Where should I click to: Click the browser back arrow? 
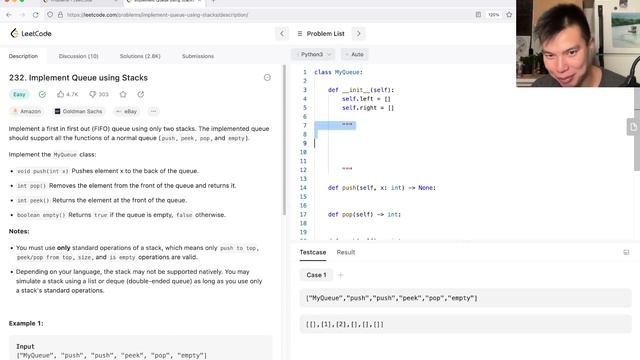pos(9,15)
